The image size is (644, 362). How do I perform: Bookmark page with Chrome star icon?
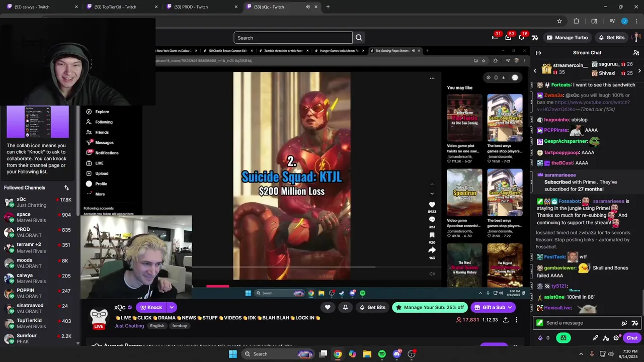click(x=559, y=21)
